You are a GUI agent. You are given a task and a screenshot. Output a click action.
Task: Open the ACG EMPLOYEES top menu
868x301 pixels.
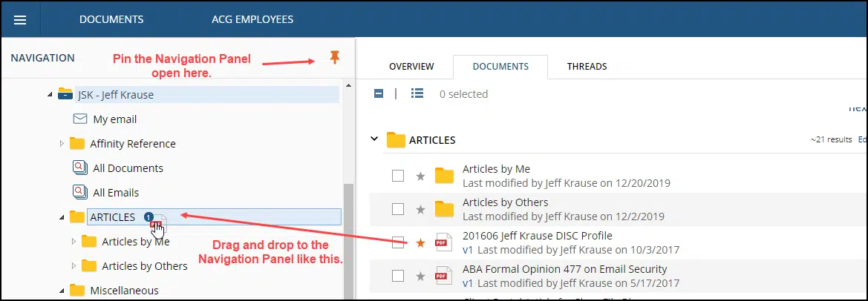coord(252,19)
